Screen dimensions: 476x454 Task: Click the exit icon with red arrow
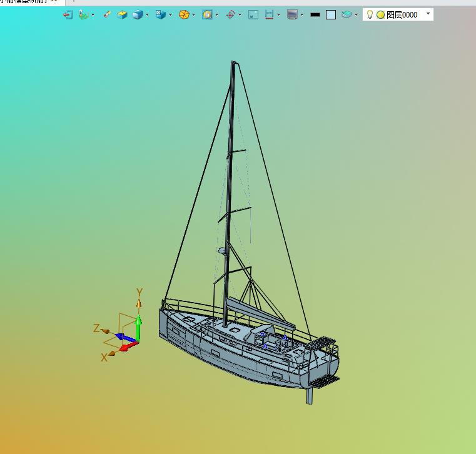[68, 14]
